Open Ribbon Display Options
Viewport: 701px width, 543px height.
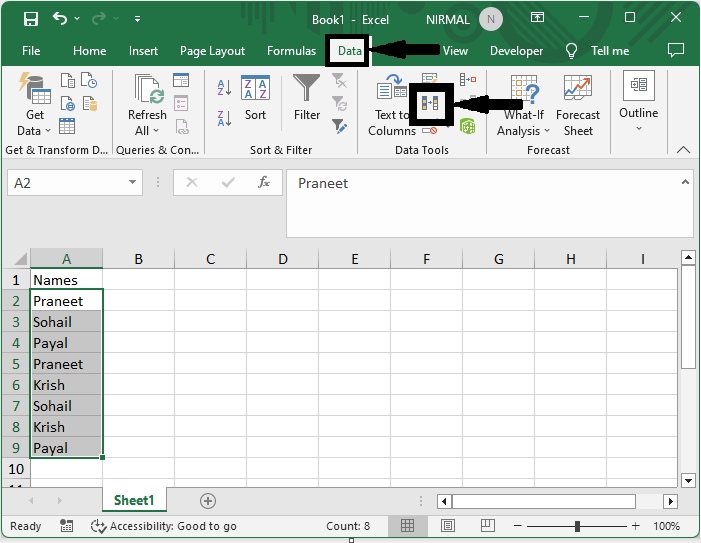click(537, 18)
